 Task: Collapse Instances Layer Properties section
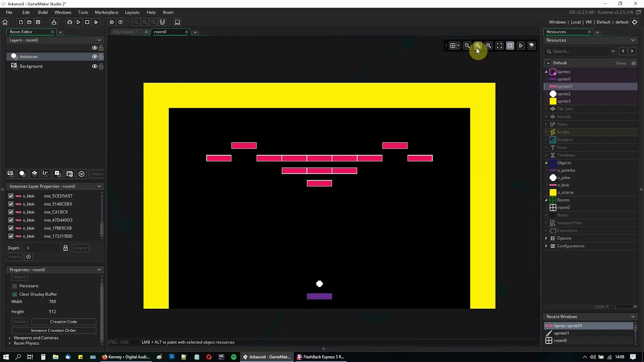(x=99, y=187)
